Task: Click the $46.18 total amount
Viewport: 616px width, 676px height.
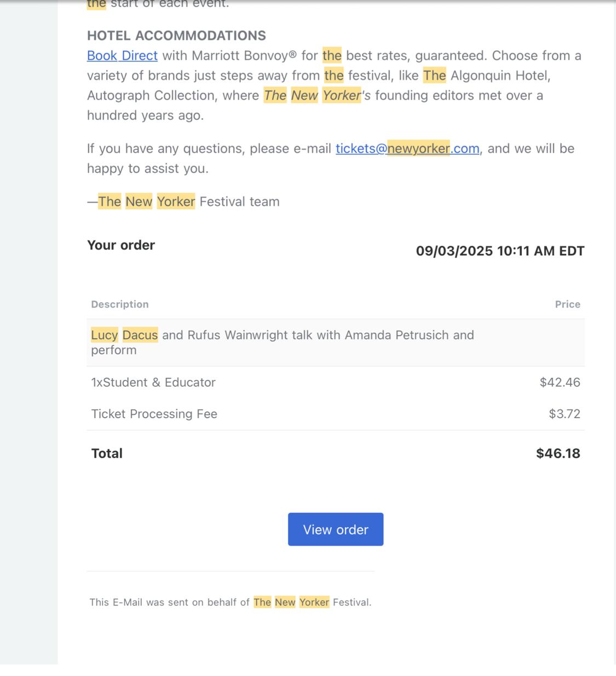Action: (558, 454)
